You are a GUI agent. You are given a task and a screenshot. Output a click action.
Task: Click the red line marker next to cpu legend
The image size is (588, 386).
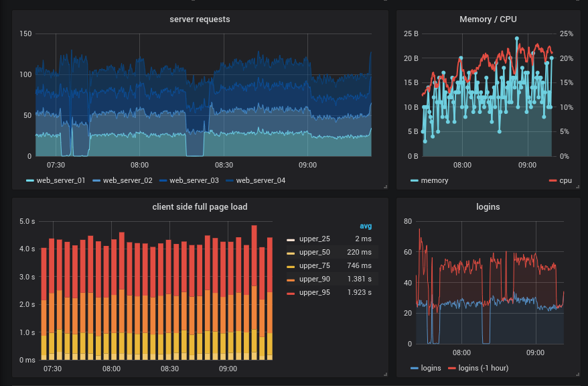pyautogui.click(x=553, y=180)
